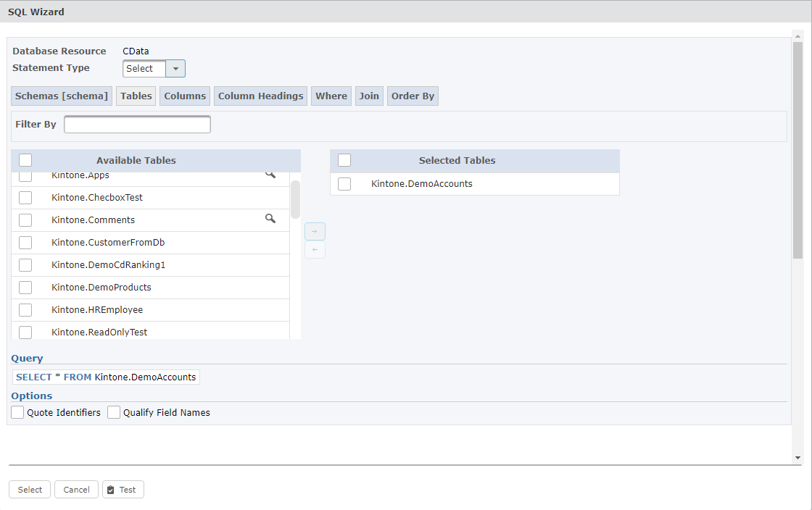812x510 pixels.
Task: Click the Kintone.ReadOnlyTest row text
Action: 99,332
